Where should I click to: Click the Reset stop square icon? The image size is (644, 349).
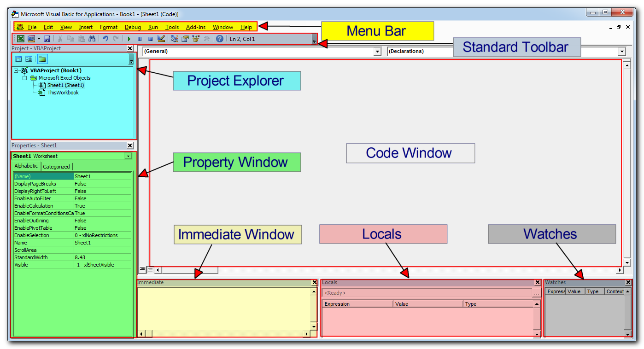click(x=150, y=39)
